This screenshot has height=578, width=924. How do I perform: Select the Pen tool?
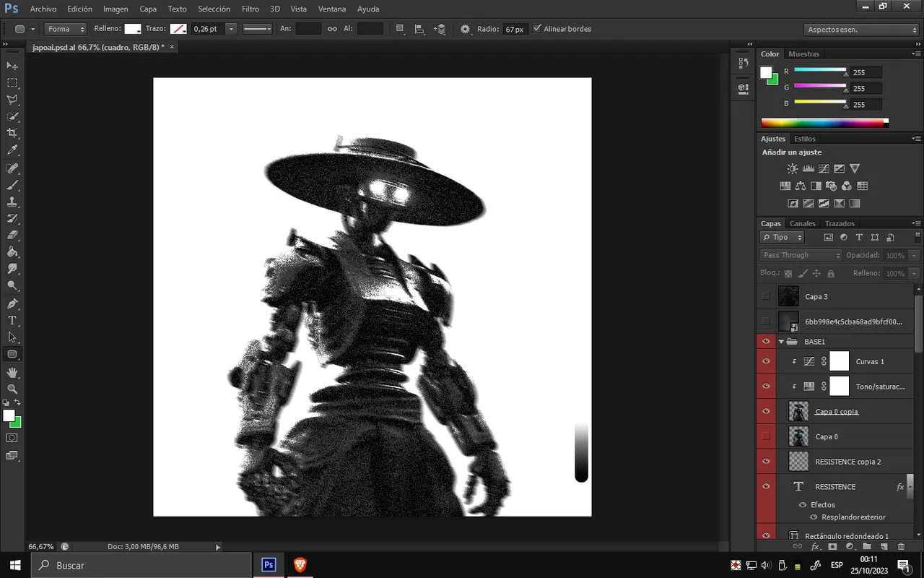click(x=12, y=303)
